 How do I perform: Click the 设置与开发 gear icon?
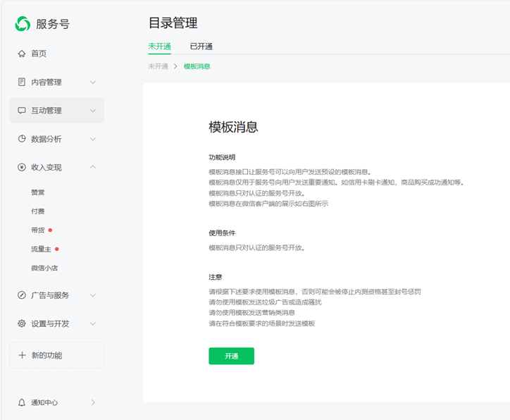click(22, 323)
